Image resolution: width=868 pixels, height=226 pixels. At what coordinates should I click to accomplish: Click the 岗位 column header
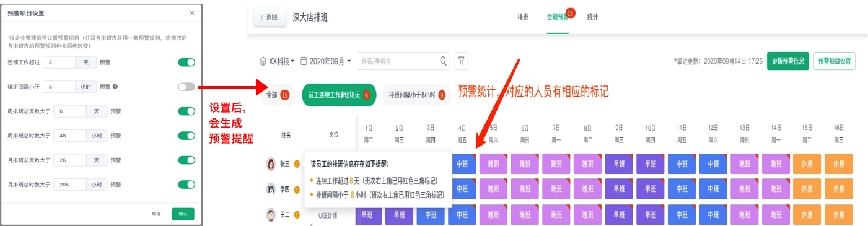[335, 134]
